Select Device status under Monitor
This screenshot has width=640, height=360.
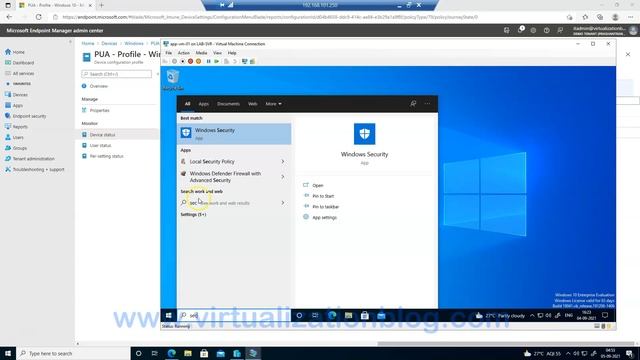tap(102, 135)
